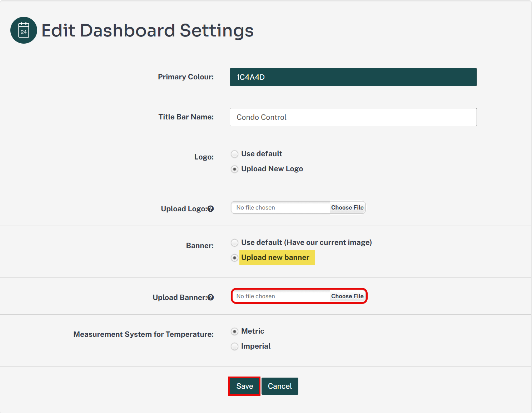Choose File for Upload Logo
Screen dimensions: 532x413
point(347,207)
